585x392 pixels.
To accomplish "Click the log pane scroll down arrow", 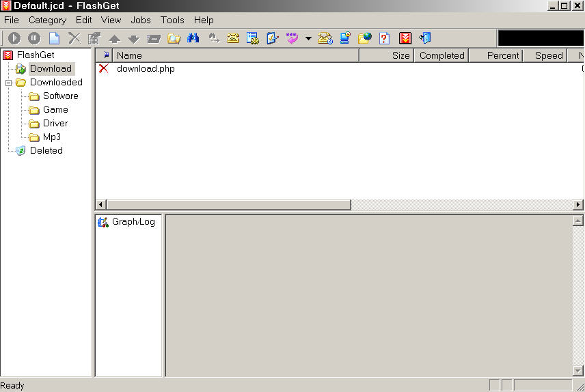I will 578,371.
